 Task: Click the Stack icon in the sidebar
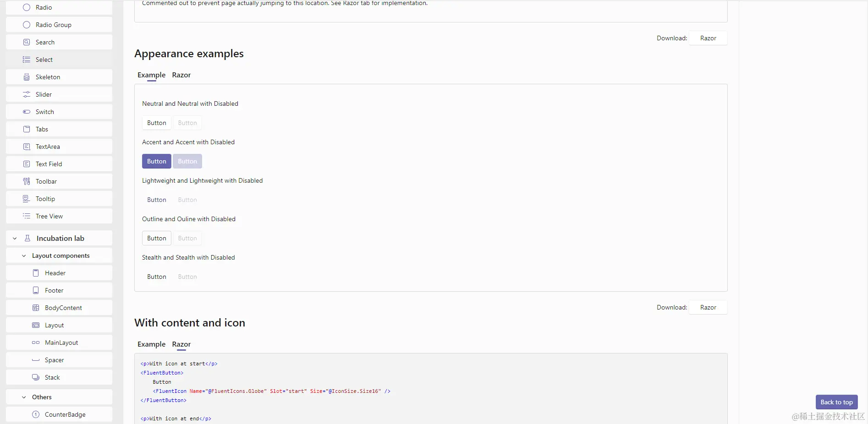pos(36,377)
